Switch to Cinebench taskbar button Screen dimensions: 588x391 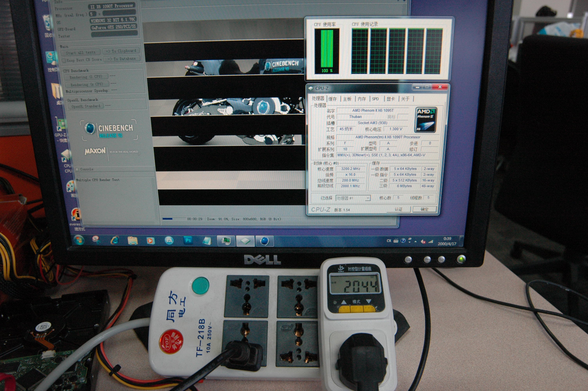(264, 241)
